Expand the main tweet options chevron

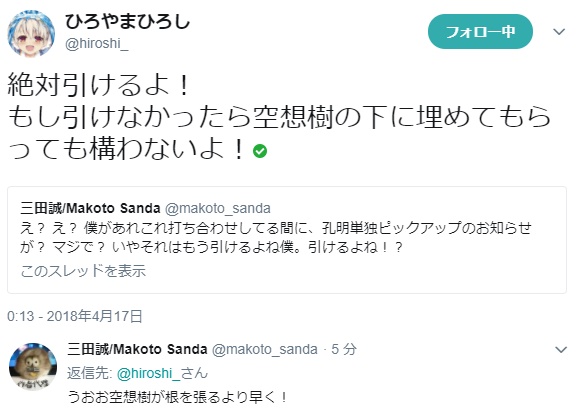(559, 32)
